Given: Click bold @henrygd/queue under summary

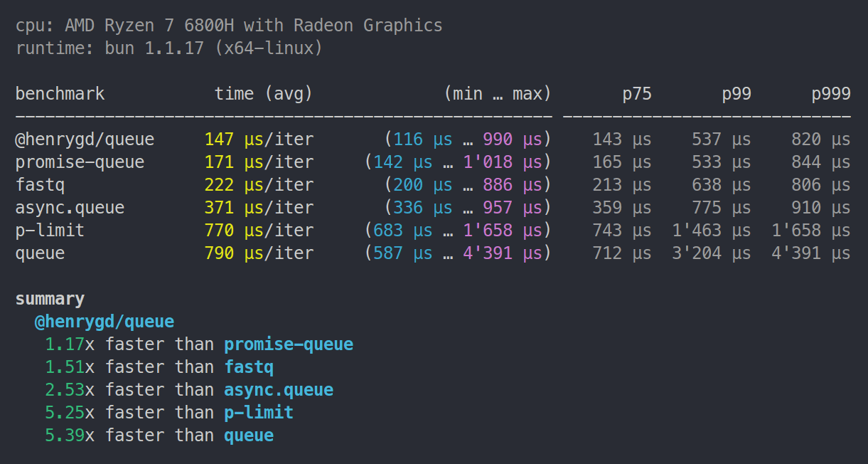Looking at the screenshot, I should point(105,322).
